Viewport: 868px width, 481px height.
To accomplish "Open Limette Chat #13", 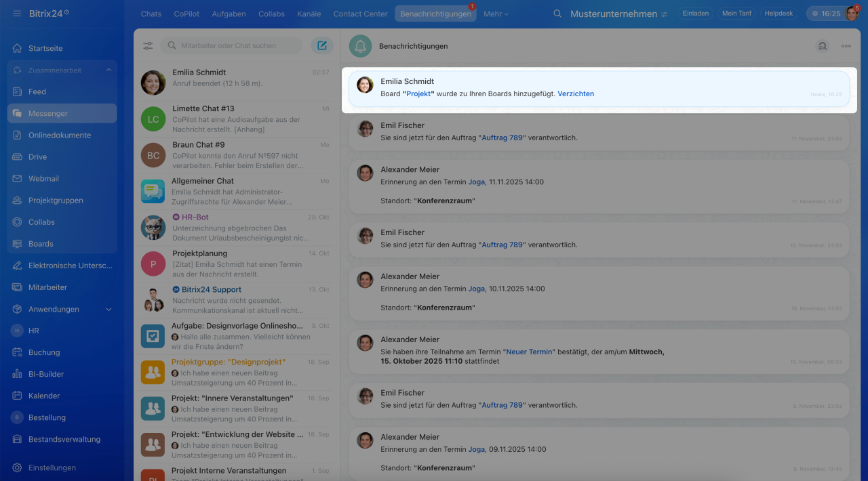I will tap(236, 119).
